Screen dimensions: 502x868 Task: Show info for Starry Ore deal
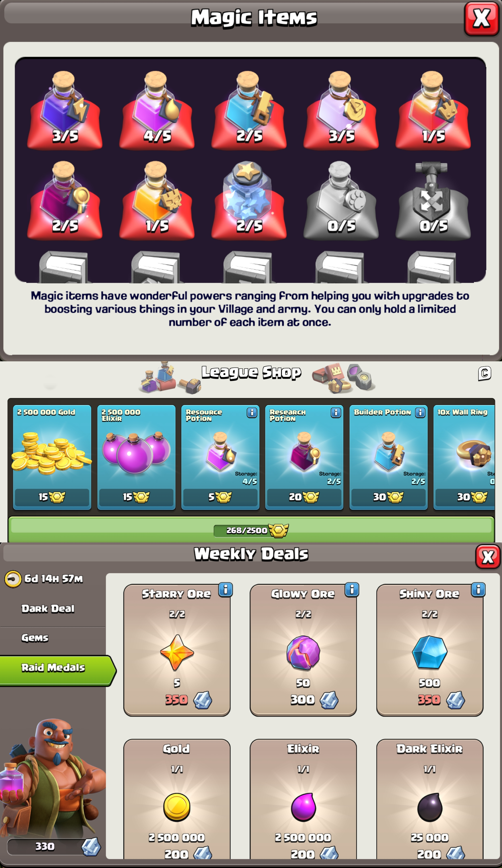(x=225, y=590)
